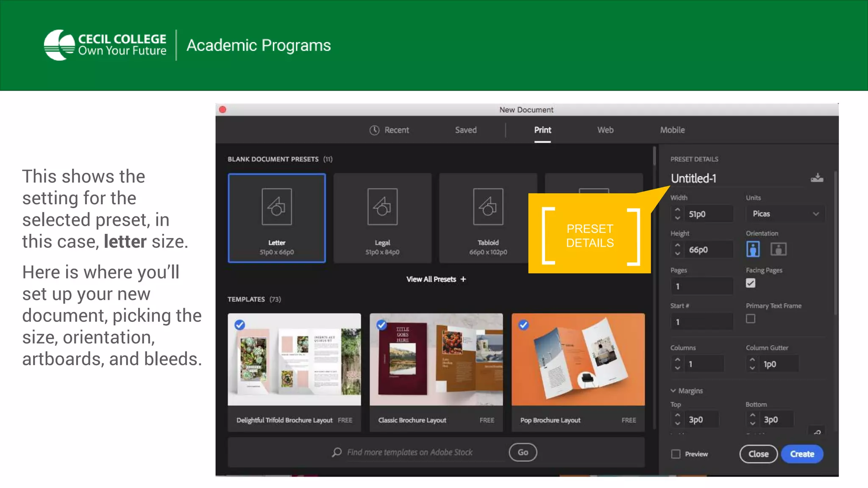This screenshot has height=488, width=868.
Task: Enable the Primary Text Frame checkbox
Action: (x=751, y=319)
